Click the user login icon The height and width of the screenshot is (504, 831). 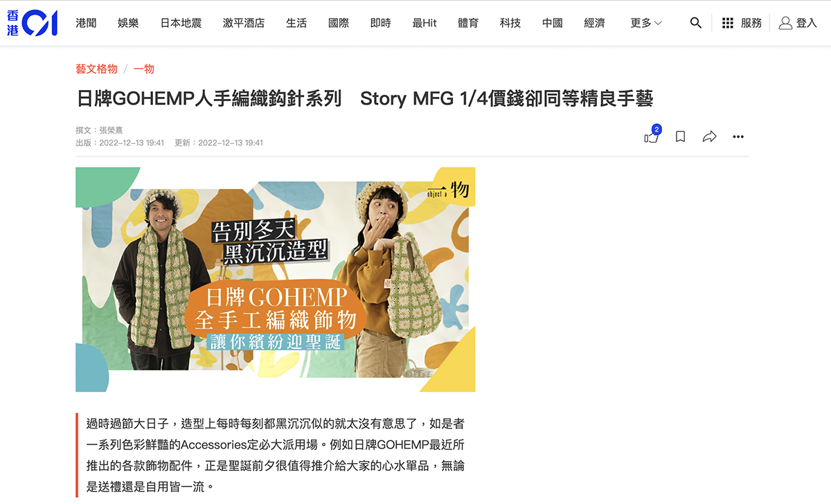point(785,23)
